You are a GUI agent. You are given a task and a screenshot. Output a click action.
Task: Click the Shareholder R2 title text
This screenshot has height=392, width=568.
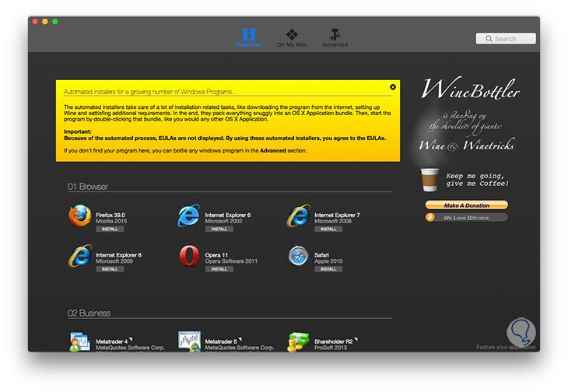coord(334,341)
